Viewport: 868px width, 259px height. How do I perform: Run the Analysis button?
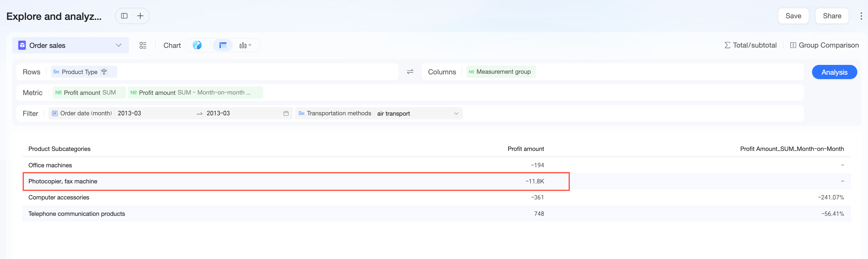834,72
